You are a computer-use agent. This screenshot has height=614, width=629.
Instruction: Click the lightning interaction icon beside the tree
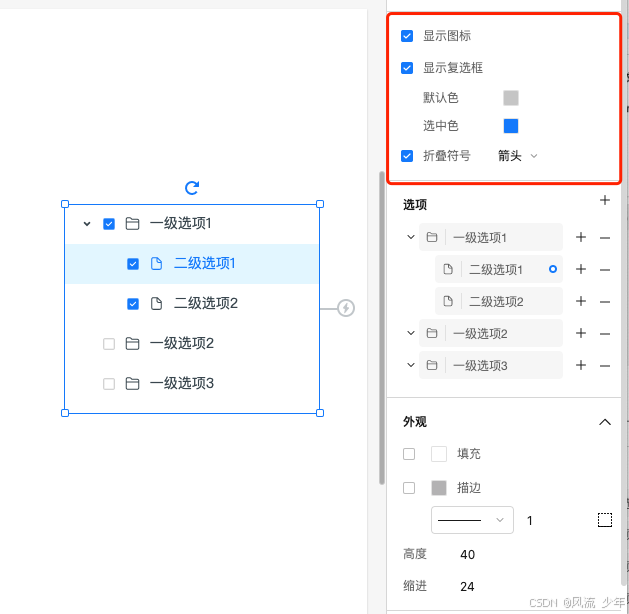(346, 308)
